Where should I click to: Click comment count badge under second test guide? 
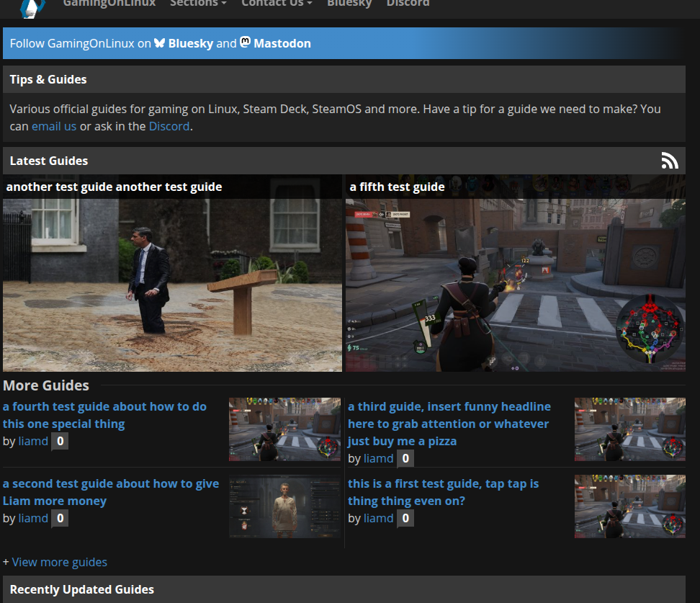tap(60, 518)
